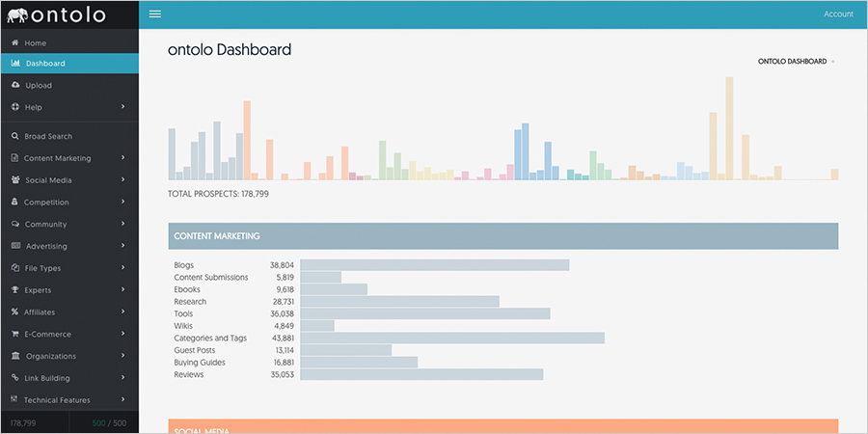Screen dimensions: 868x434
Task: Click the ONTOLO DASHBOARD breadcrumb
Action: [x=792, y=62]
